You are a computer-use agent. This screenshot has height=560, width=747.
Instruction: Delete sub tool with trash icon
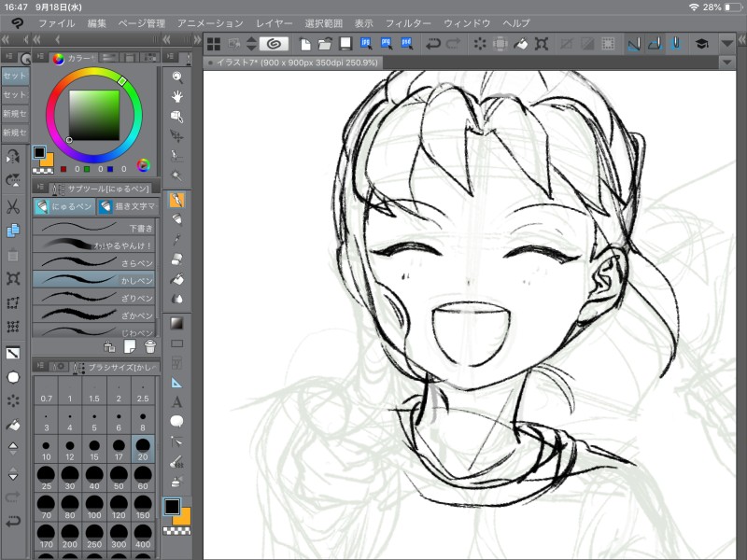pyautogui.click(x=150, y=346)
